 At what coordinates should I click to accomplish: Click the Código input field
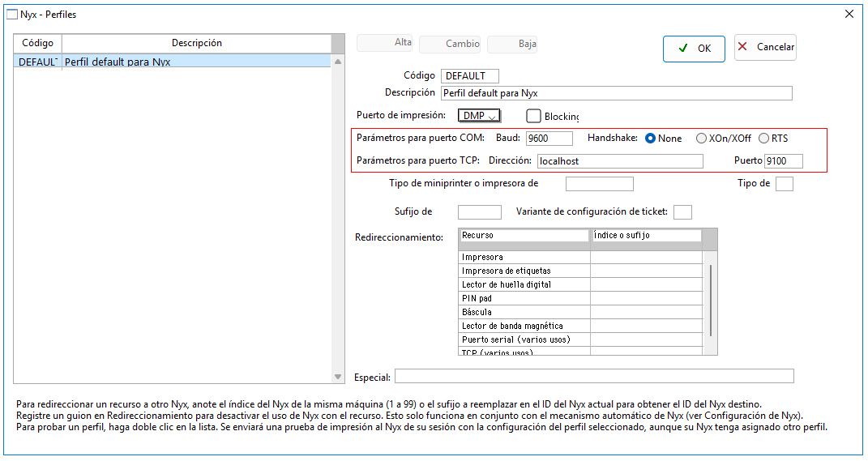click(x=469, y=76)
